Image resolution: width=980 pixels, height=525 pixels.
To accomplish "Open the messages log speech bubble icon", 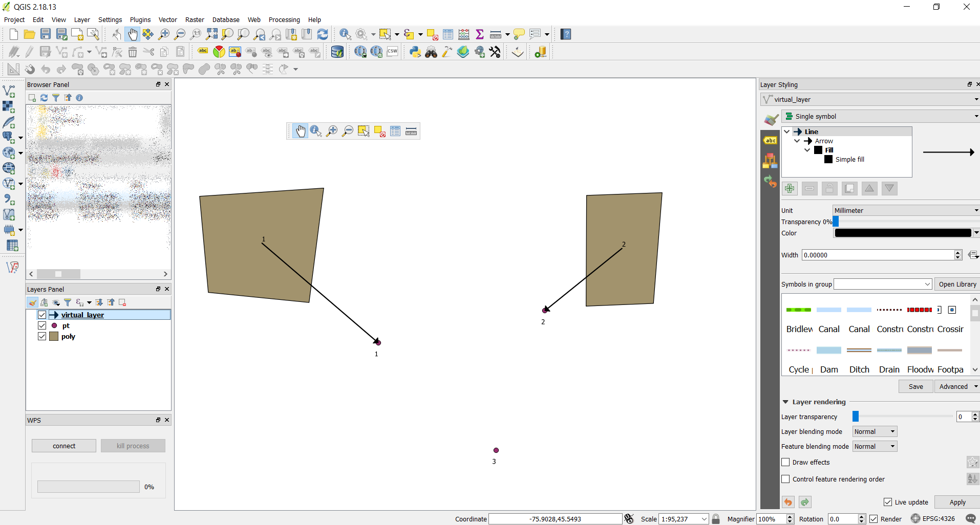I will point(971,518).
